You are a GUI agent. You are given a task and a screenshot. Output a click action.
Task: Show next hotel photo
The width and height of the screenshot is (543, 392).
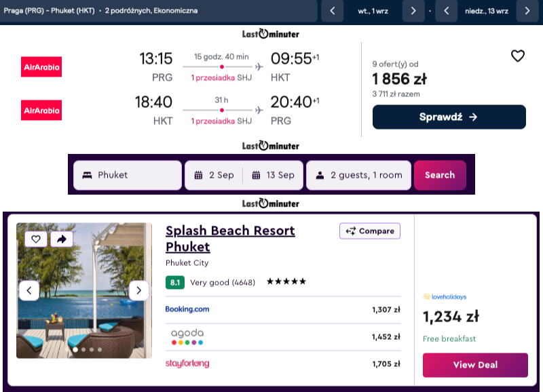pyautogui.click(x=138, y=290)
